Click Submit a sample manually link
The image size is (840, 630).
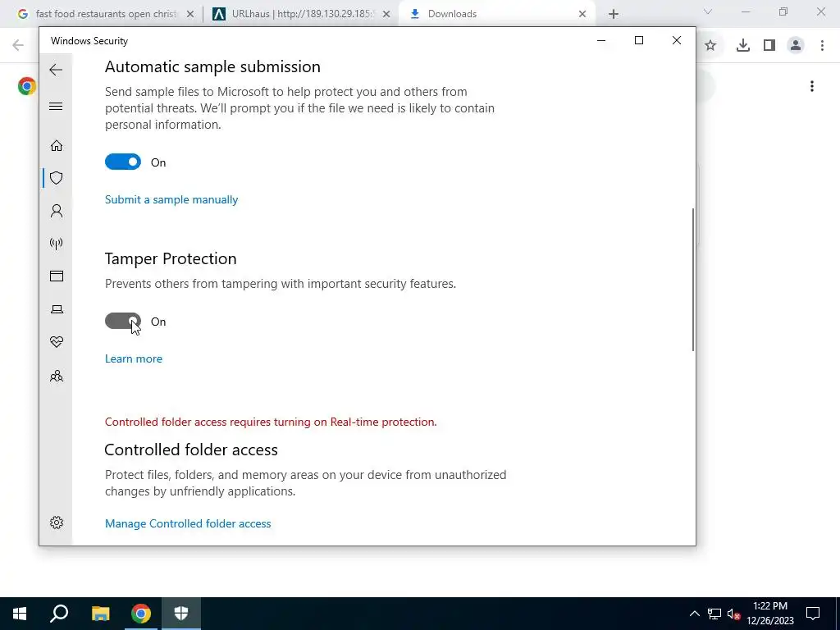point(171,199)
